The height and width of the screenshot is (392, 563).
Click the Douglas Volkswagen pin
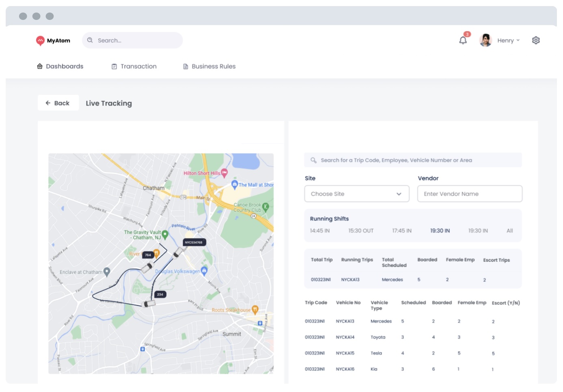204,271
